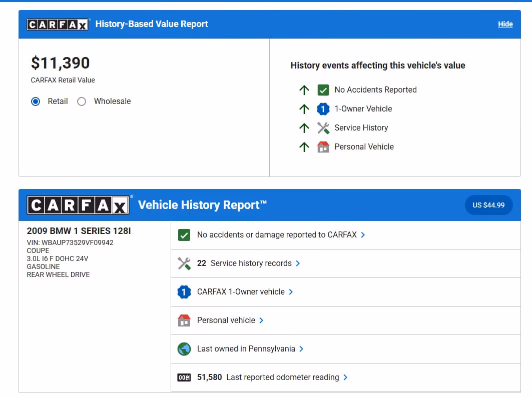Click the green check icon for no accidents reported to CARFAX
The height and width of the screenshot is (398, 532).
coord(184,235)
